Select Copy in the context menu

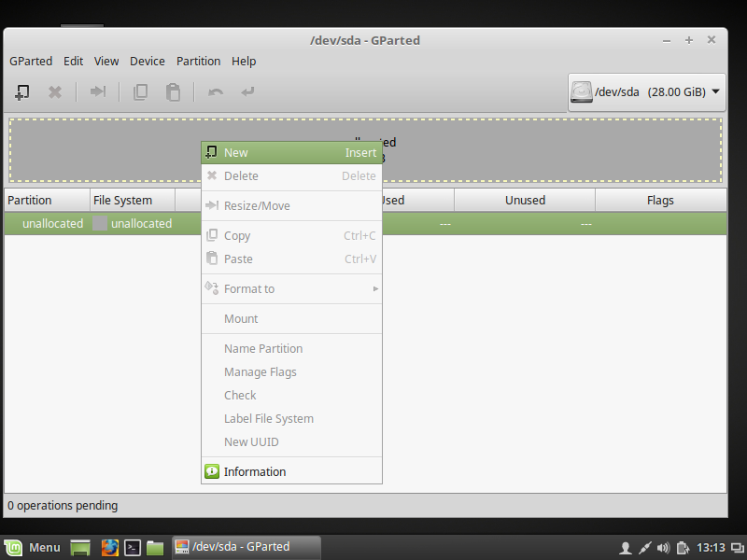291,236
